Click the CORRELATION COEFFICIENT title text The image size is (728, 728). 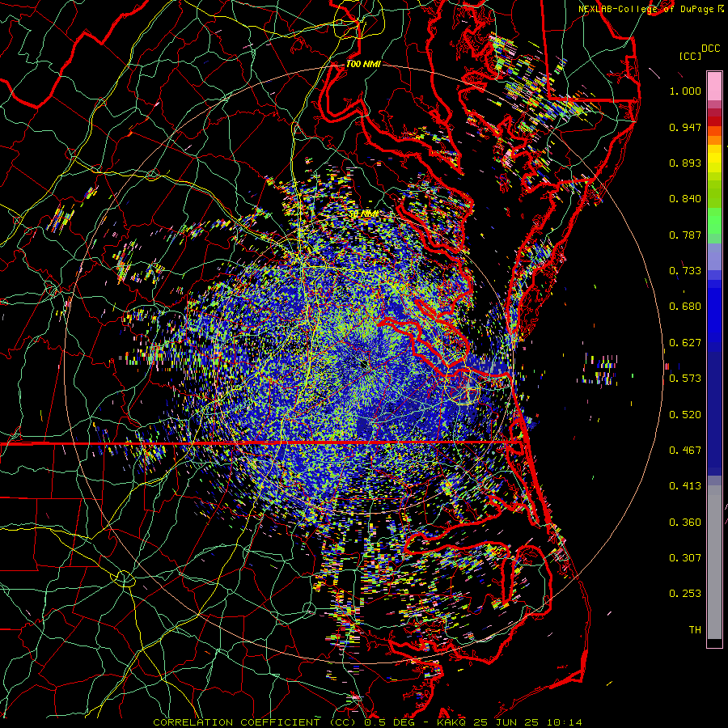pos(236,722)
